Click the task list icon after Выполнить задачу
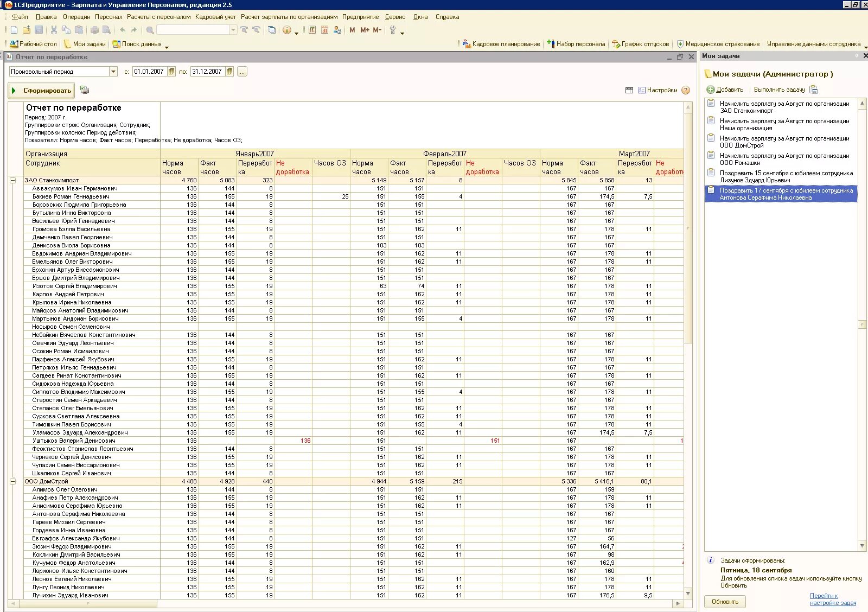 [x=814, y=90]
